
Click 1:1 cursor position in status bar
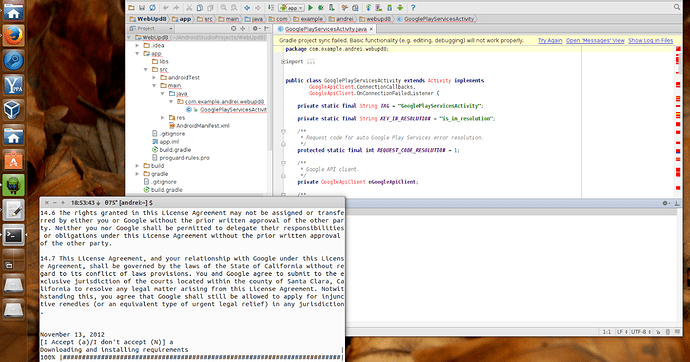tap(607, 332)
